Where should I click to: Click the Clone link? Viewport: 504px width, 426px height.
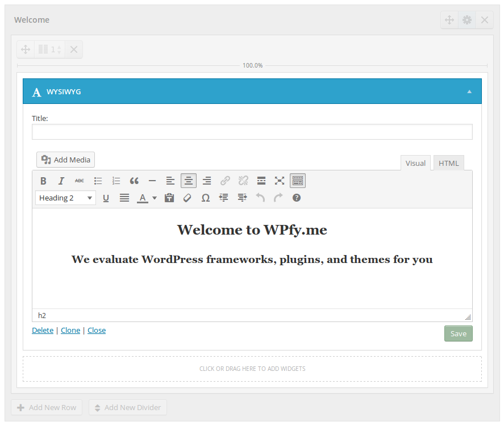pyautogui.click(x=70, y=330)
